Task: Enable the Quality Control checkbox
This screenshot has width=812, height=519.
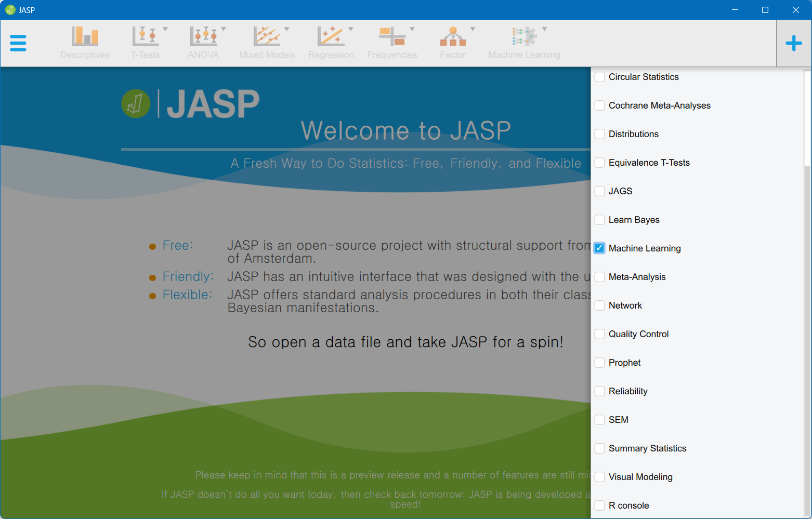Action: [x=599, y=334]
